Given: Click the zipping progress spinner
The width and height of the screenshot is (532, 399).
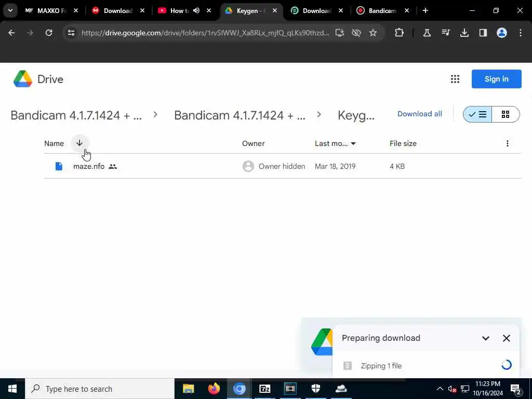Looking at the screenshot, I should [x=507, y=365].
